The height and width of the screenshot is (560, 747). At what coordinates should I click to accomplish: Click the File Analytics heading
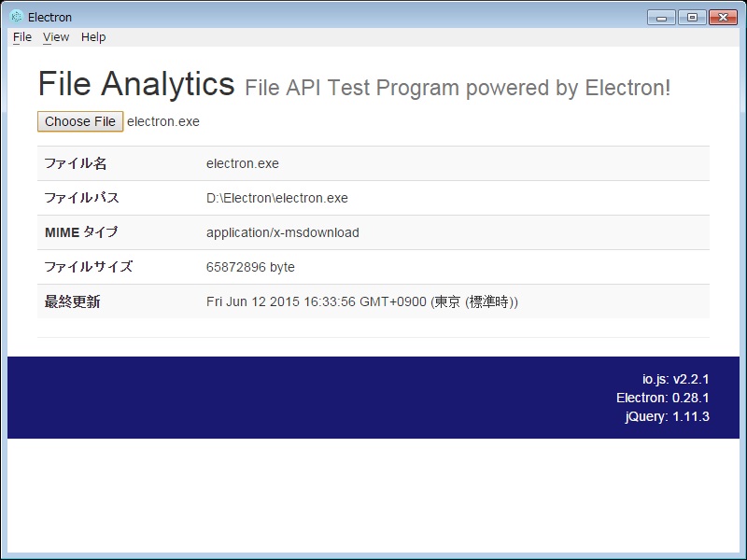[x=136, y=84]
